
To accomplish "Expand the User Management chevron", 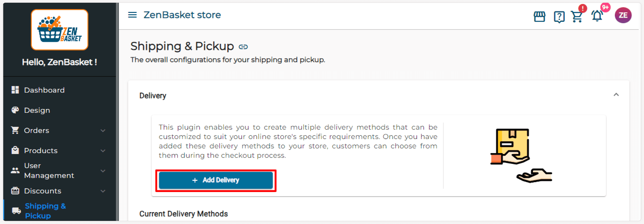I will tap(103, 171).
